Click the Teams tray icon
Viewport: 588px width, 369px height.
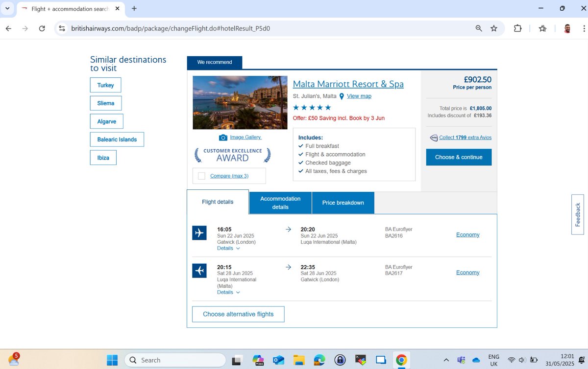pos(461,360)
